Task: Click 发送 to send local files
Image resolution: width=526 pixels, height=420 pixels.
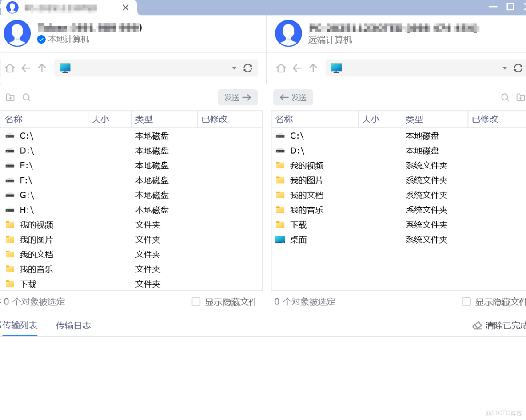Action: tap(238, 97)
